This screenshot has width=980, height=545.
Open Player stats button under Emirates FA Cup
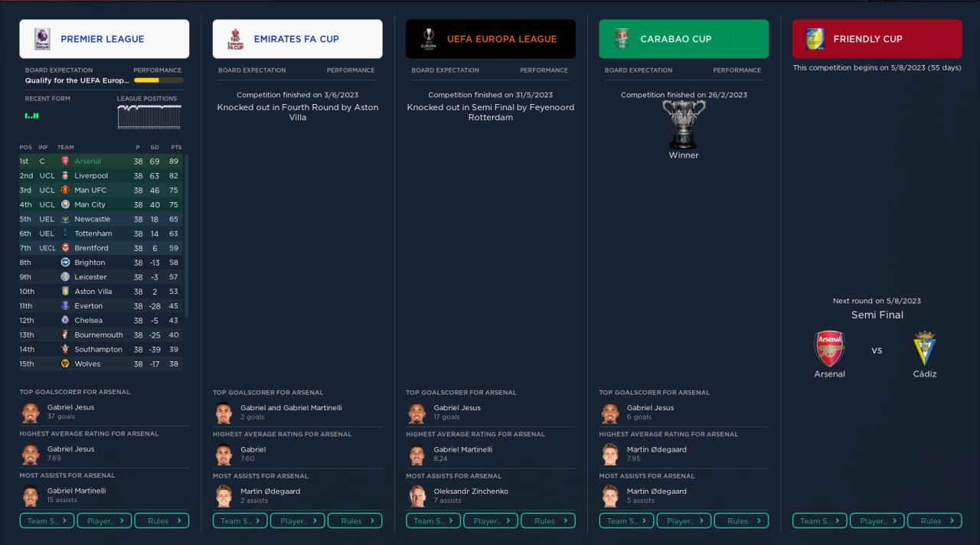pos(298,521)
